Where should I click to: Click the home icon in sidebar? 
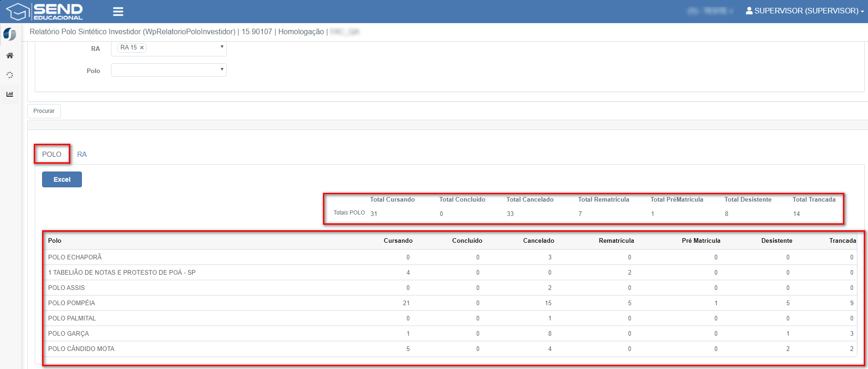click(10, 55)
